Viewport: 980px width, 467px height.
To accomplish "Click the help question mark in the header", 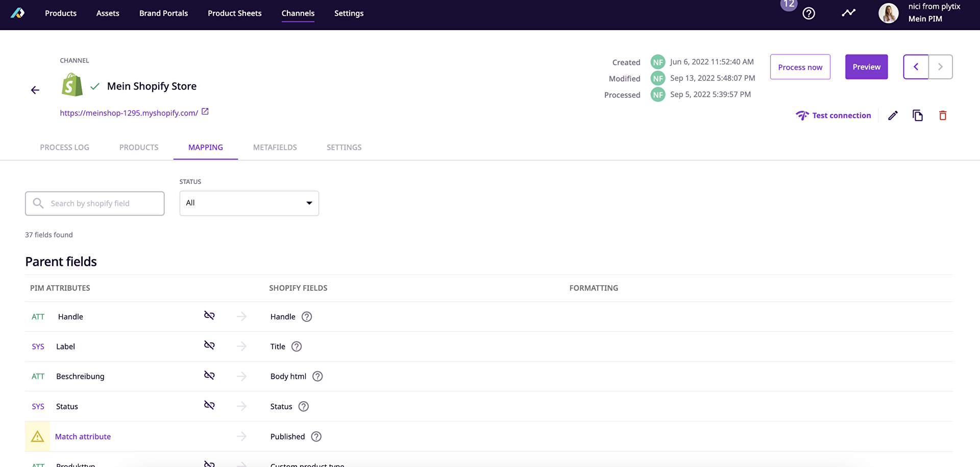I will point(808,13).
